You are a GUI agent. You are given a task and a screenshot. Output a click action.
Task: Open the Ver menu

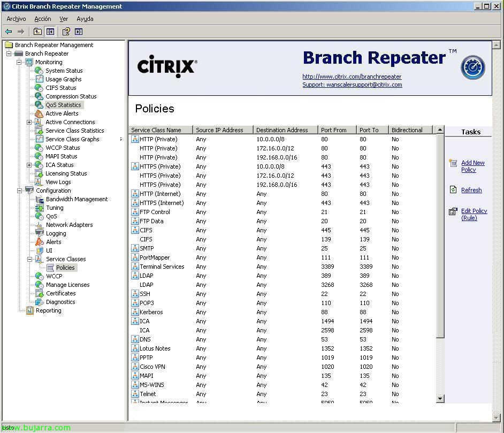click(64, 19)
